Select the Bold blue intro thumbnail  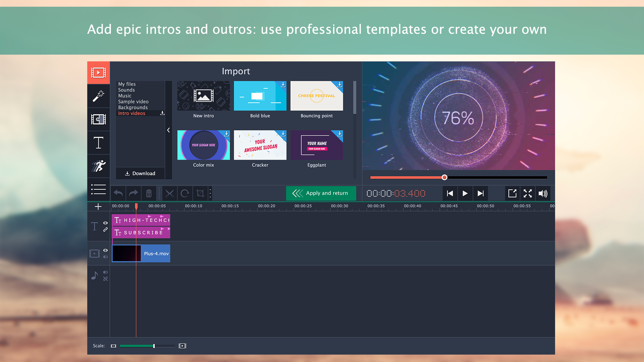pos(260,96)
